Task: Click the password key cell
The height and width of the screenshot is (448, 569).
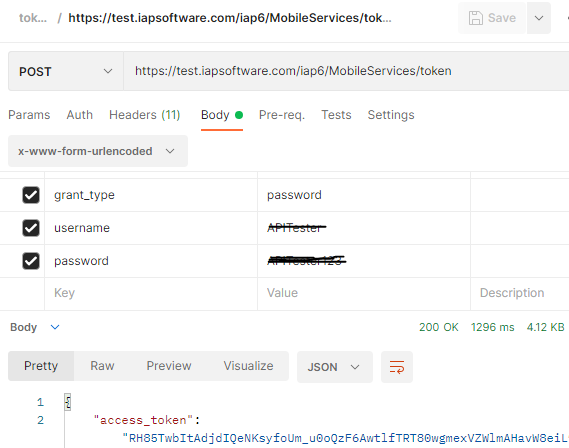Action: tap(151, 261)
